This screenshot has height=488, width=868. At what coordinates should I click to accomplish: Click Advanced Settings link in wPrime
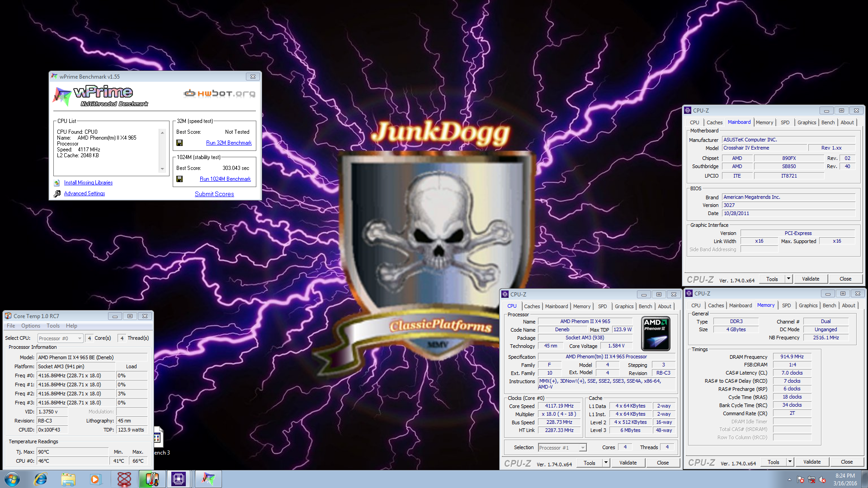(84, 193)
